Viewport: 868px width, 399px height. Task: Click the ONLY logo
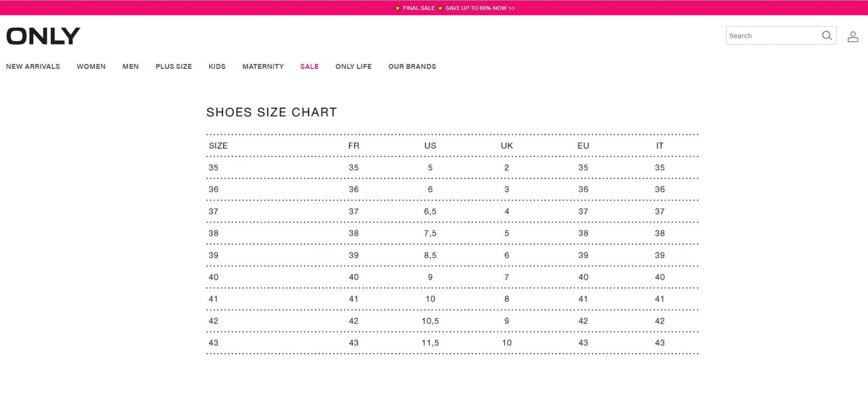[x=43, y=36]
